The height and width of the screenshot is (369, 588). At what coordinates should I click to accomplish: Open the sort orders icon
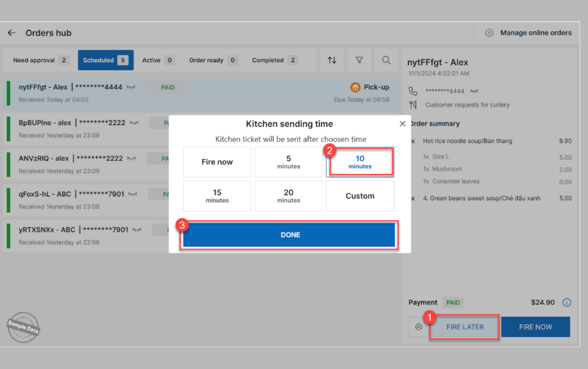(x=332, y=60)
